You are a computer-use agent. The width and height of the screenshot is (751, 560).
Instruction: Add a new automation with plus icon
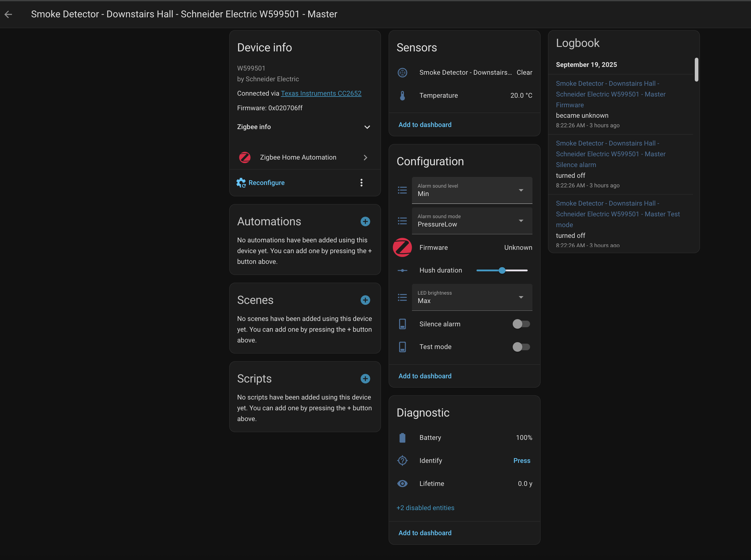pyautogui.click(x=365, y=221)
